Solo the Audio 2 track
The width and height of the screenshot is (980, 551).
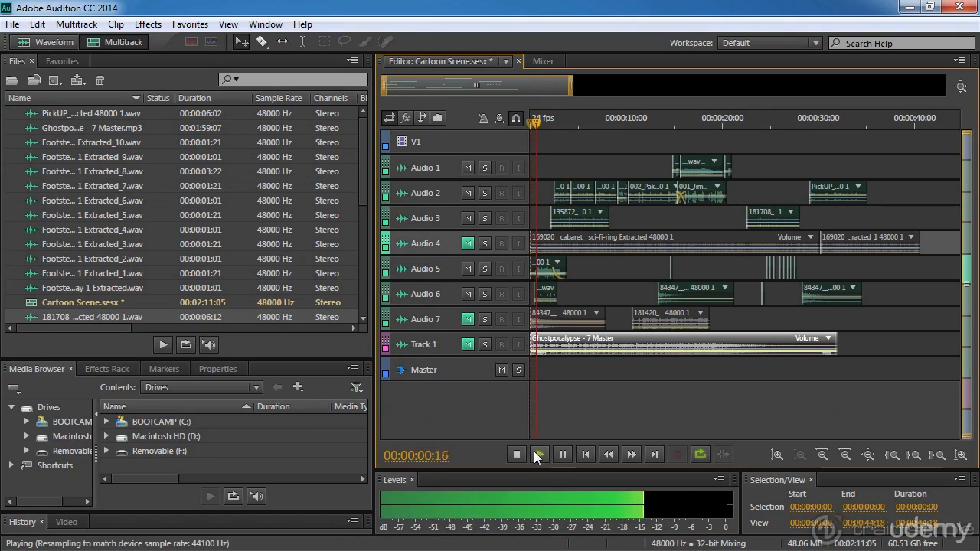pyautogui.click(x=485, y=193)
